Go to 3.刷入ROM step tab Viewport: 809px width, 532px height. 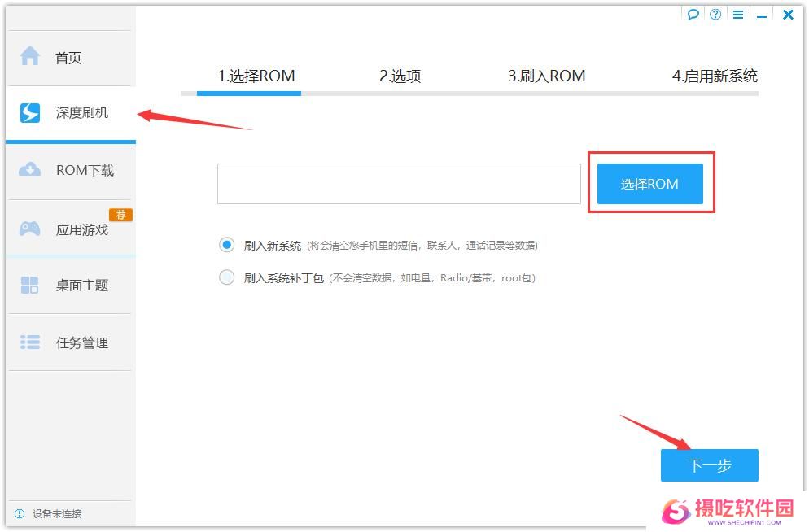coord(547,76)
